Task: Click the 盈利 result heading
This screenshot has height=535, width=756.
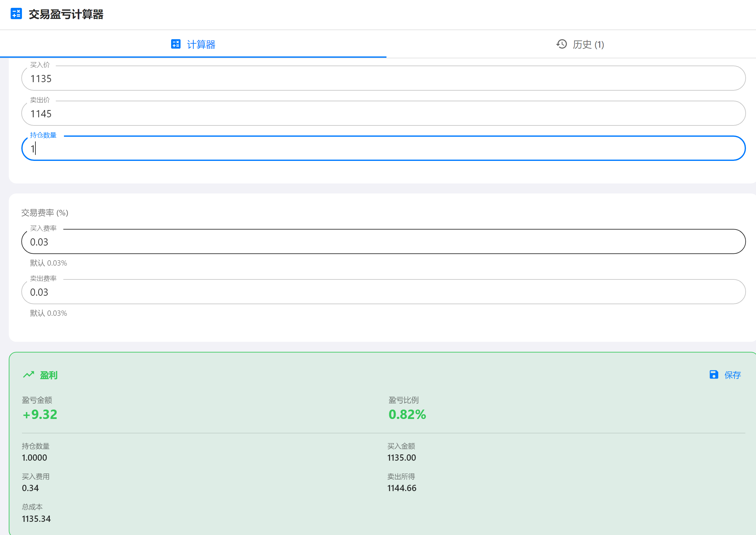Action: [x=48, y=375]
